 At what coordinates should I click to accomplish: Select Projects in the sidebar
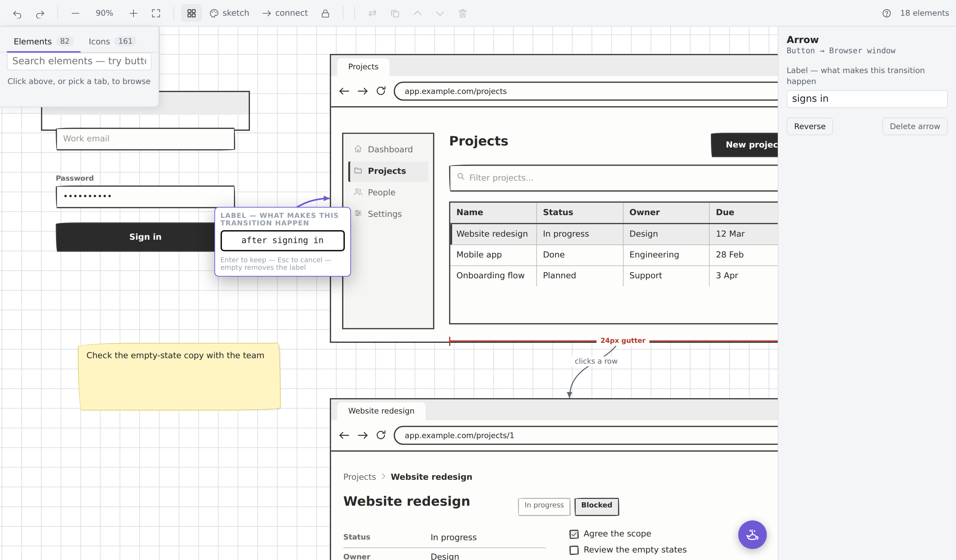[x=388, y=171]
